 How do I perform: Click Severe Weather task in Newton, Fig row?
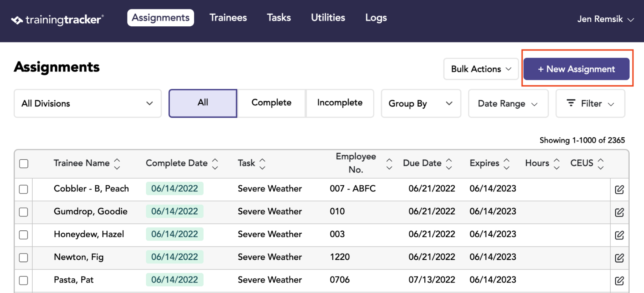click(270, 257)
